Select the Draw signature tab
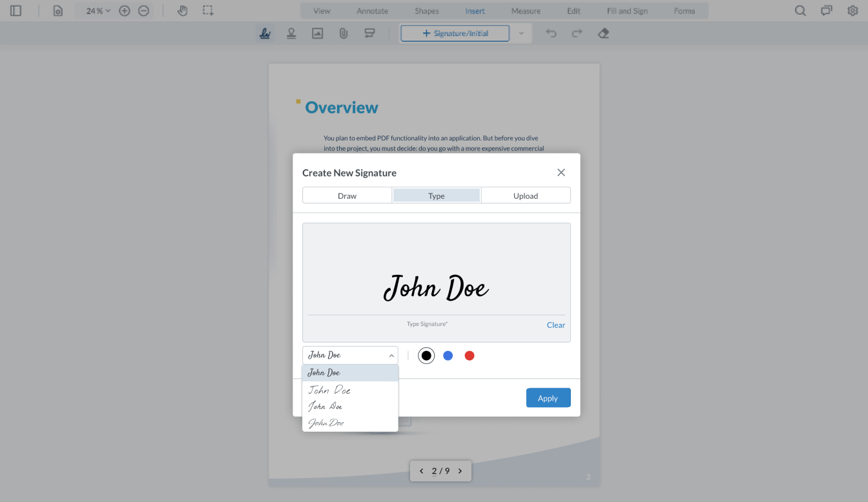868x502 pixels. pos(347,196)
